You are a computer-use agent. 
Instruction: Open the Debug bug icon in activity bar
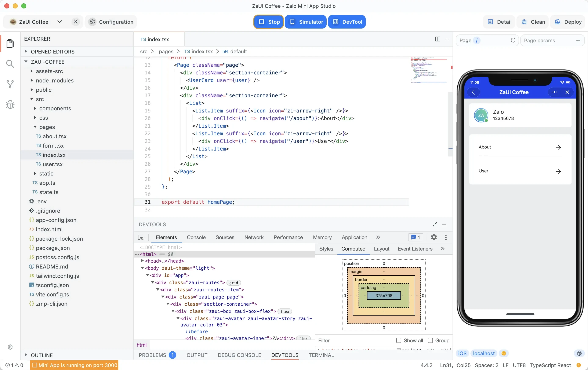coord(10,105)
